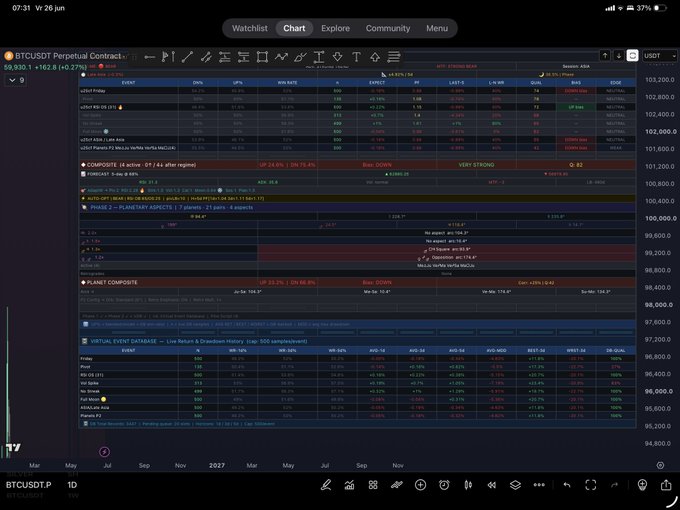Image resolution: width=680 pixels, height=510 pixels.
Task: Change chart type via candlestick icon
Action: pyautogui.click(x=468, y=485)
